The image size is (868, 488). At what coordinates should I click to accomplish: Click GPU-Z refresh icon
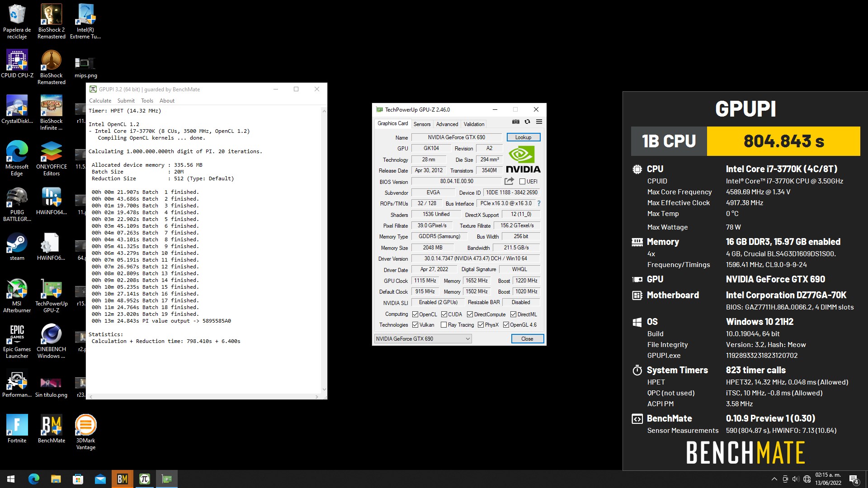point(527,122)
